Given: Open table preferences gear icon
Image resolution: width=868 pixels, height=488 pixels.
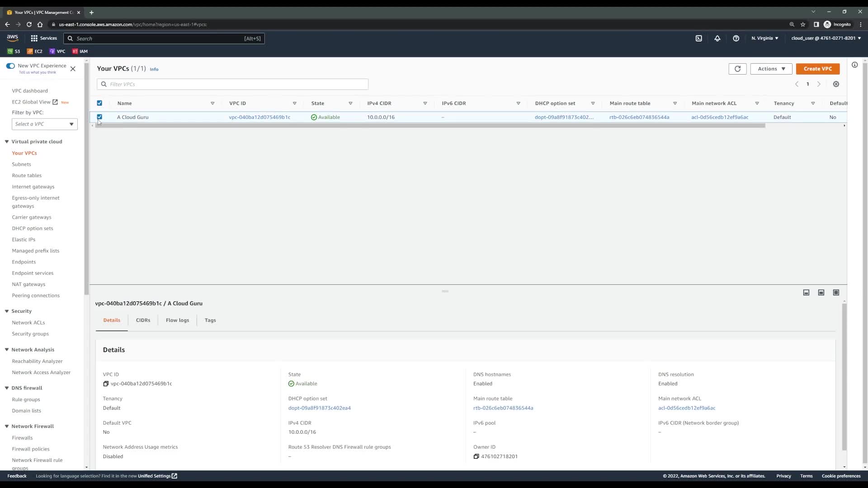Looking at the screenshot, I should 836,84.
